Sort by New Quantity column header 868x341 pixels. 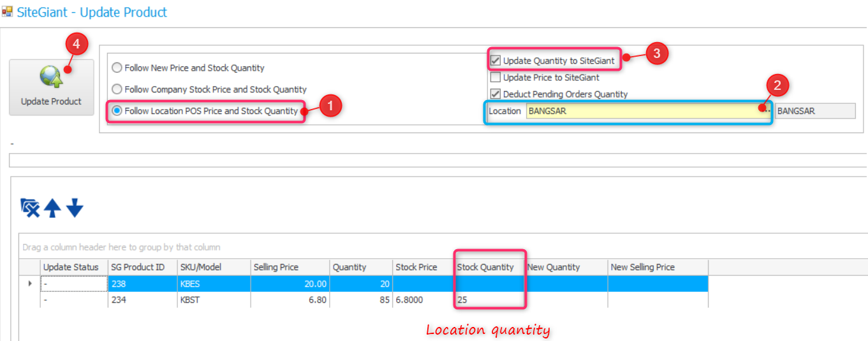566,267
